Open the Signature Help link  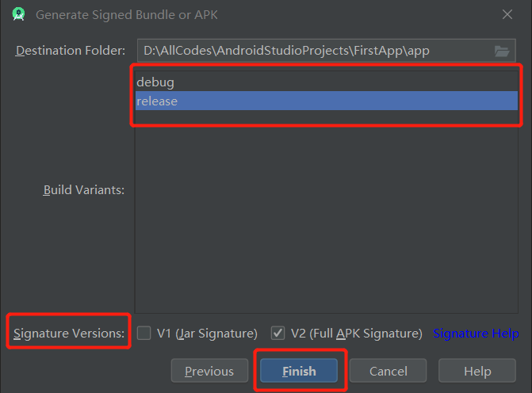click(x=476, y=334)
